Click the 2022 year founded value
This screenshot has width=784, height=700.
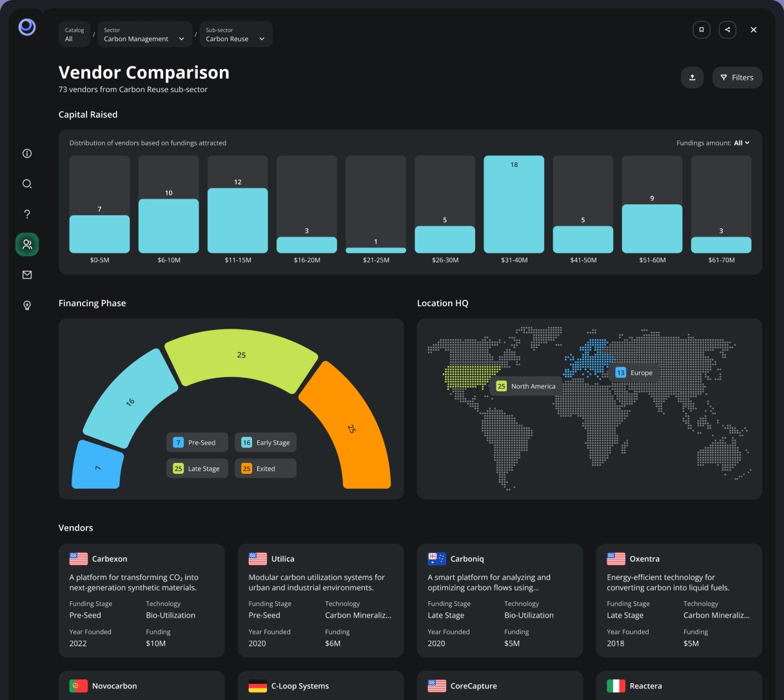[x=78, y=643]
